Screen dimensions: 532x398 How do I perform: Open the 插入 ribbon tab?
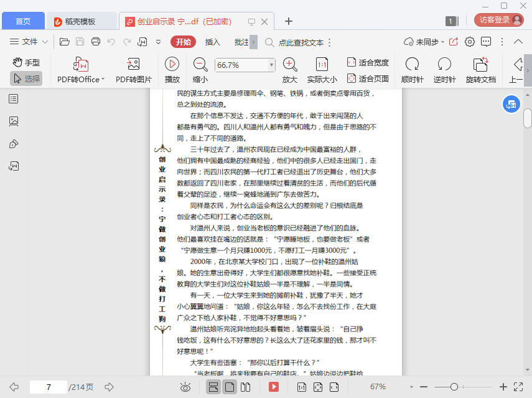213,42
